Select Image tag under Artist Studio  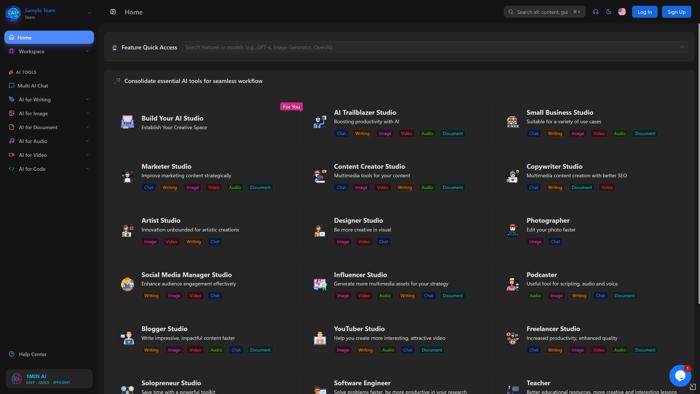(x=150, y=242)
